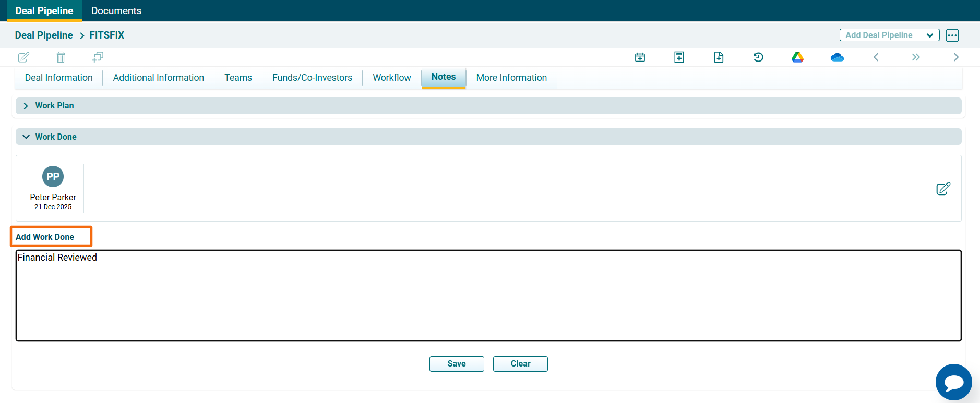The image size is (980, 403).
Task: Open the OneDrive cloud icon
Action: 837,57
